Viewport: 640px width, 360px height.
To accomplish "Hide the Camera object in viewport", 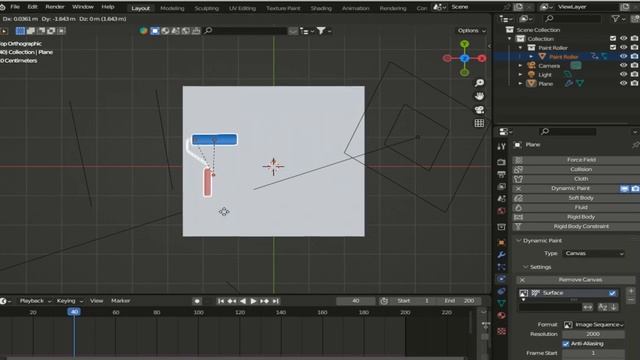I will coord(623,65).
